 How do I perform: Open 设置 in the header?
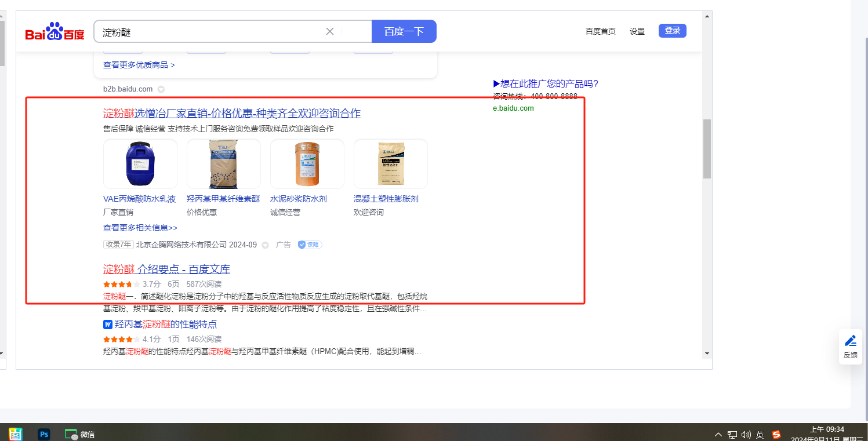(637, 31)
